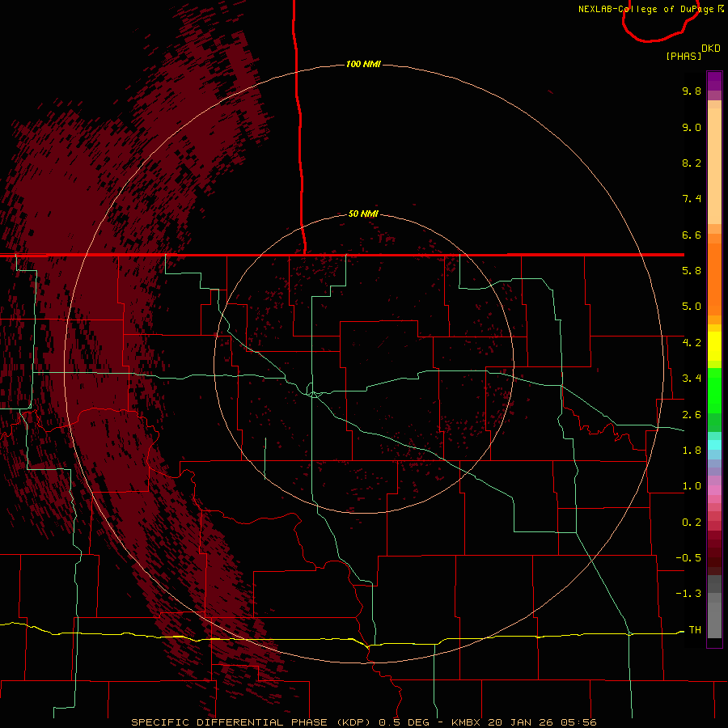Click the 0.5 DEG elevation angle text
The image size is (728, 728).
(404, 722)
